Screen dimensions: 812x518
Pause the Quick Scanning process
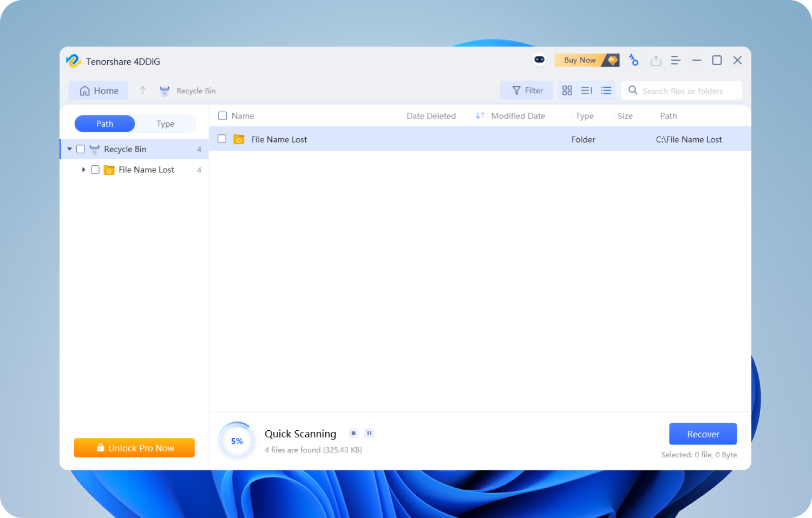(x=369, y=433)
